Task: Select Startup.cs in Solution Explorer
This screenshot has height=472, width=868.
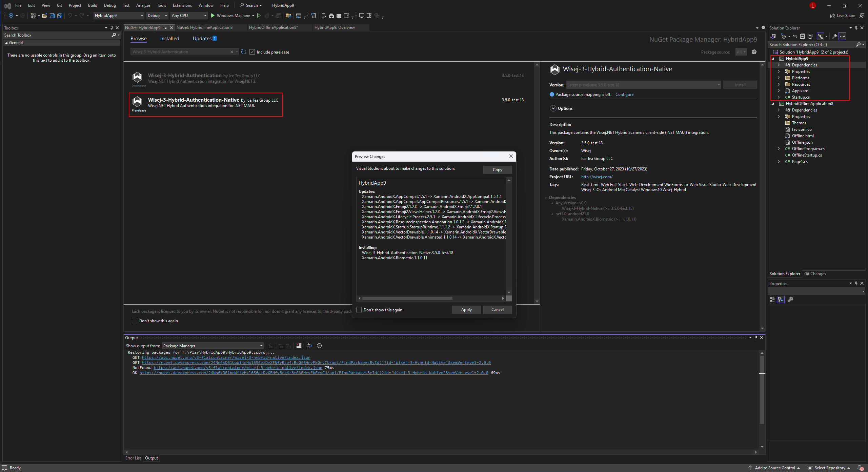Action: click(801, 97)
